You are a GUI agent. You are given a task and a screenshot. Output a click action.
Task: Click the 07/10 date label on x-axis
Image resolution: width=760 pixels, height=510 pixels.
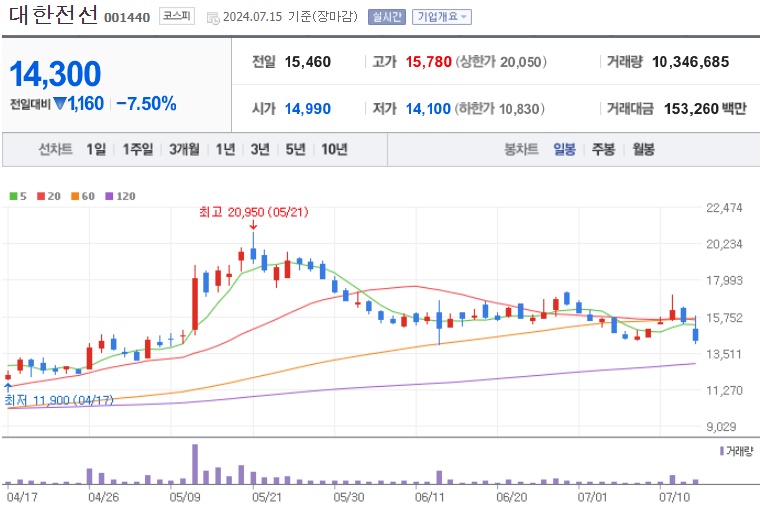tap(674, 497)
